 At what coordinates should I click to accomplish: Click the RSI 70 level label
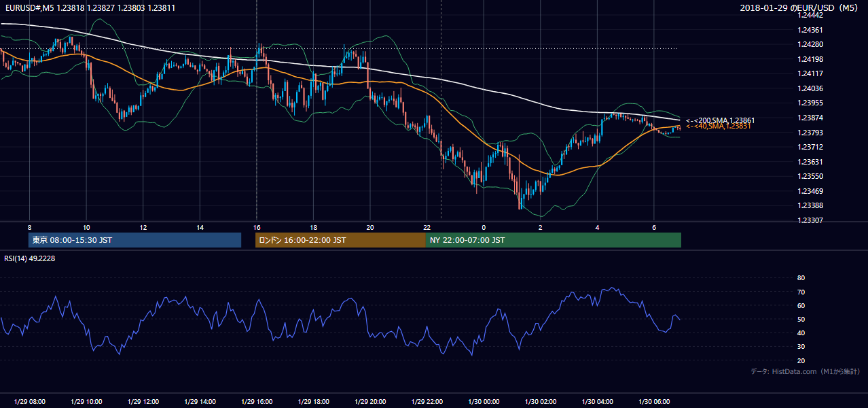801,292
